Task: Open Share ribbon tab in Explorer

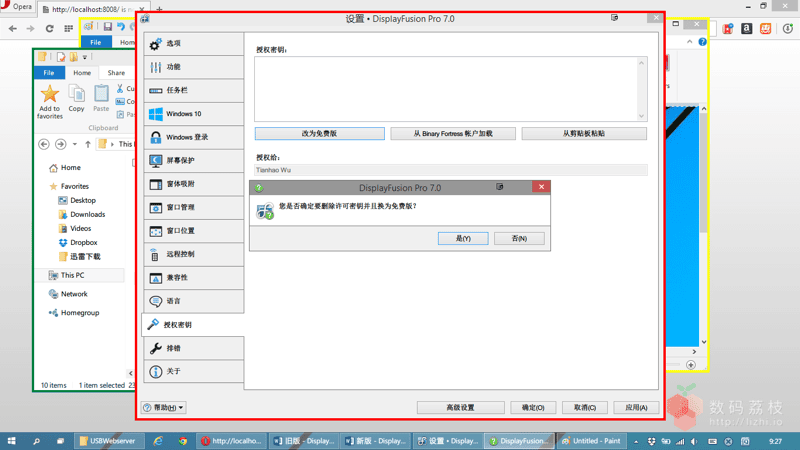Action: pos(116,73)
